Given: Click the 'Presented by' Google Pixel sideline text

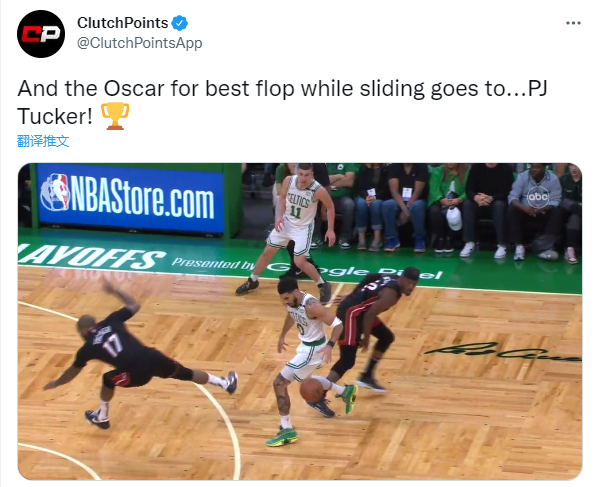Looking at the screenshot, I should point(307,268).
